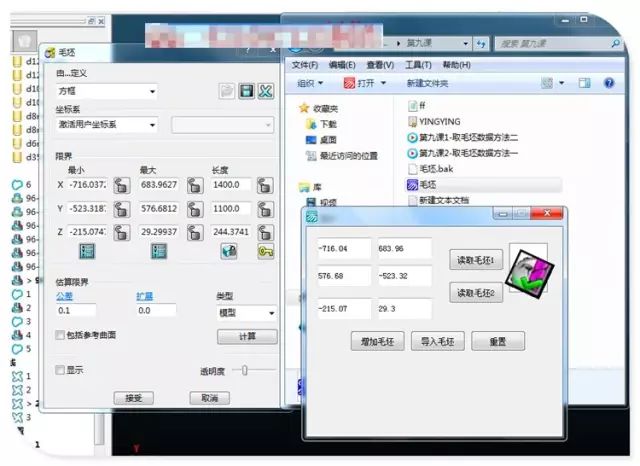This screenshot has height=466, width=640.
Task: Toggle the preview pane icon in Explorer toolbar
Action: [584, 83]
